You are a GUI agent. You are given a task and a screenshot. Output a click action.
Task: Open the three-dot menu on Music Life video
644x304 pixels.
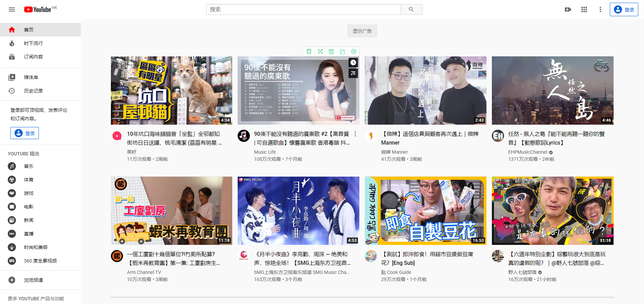click(355, 134)
